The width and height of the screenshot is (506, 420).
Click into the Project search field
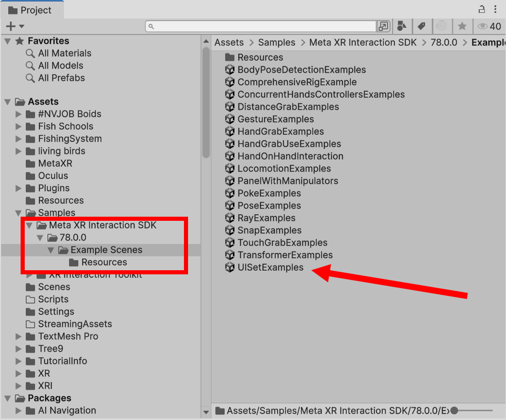[x=261, y=26]
